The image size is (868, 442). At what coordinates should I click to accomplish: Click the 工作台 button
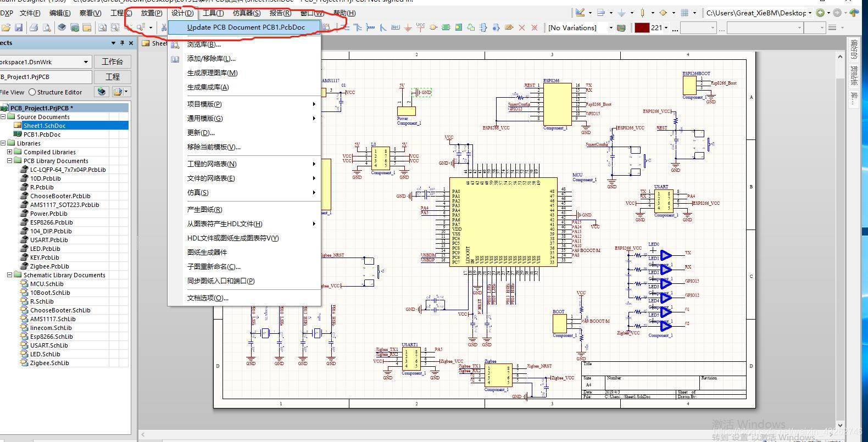tap(113, 61)
